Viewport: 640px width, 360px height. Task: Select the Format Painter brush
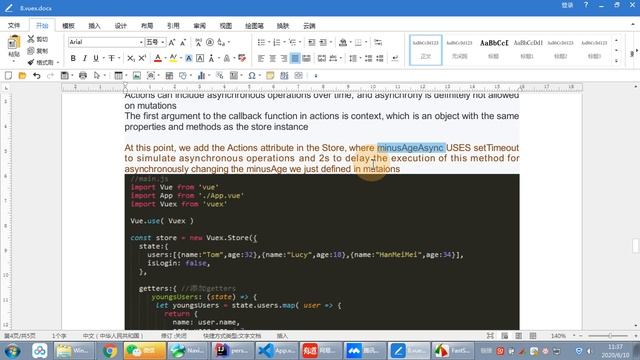pyautogui.click(x=31, y=62)
